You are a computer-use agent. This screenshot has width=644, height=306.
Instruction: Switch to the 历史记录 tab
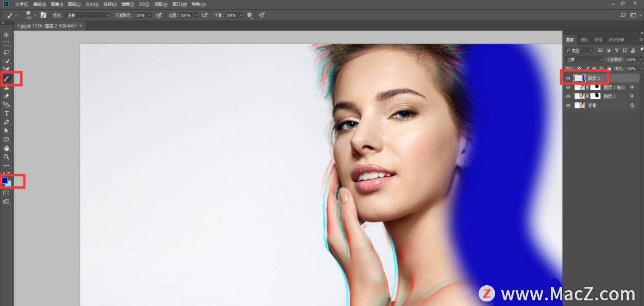[616, 40]
